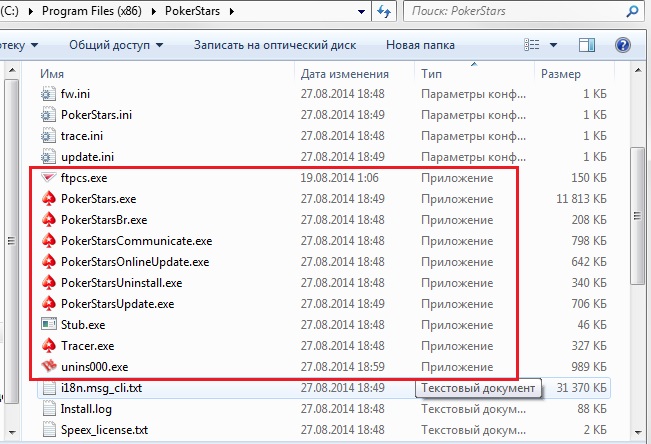This screenshot has width=651, height=444.
Task: Select the PokerStarsUninstall.exe file name
Action: click(x=121, y=283)
